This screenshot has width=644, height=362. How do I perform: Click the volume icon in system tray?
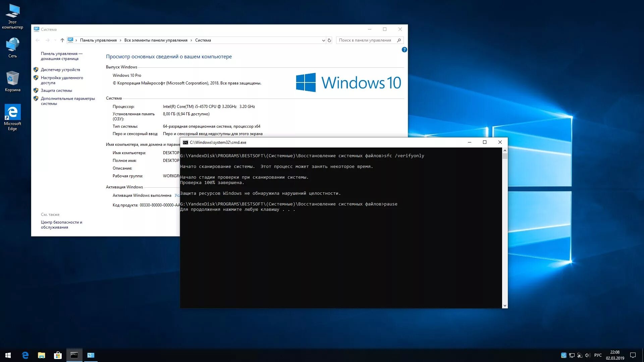[587, 355]
